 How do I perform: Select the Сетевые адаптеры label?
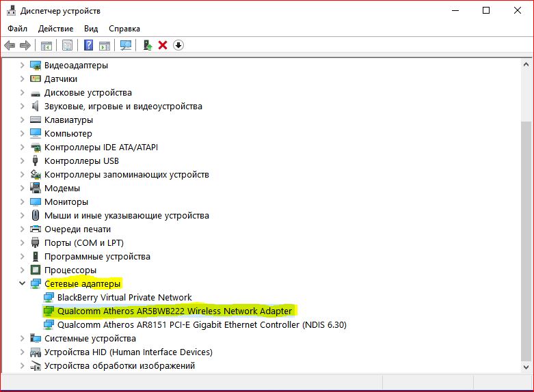click(83, 284)
